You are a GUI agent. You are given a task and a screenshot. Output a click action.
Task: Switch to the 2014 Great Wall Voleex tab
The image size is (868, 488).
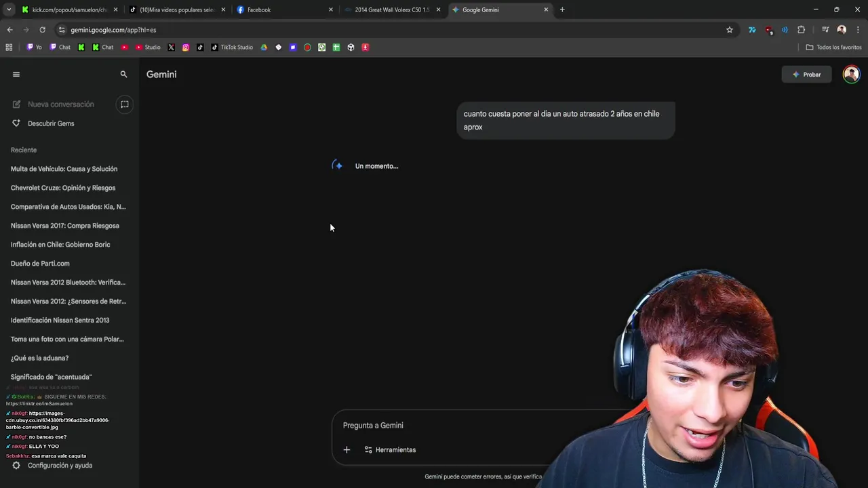[392, 9]
